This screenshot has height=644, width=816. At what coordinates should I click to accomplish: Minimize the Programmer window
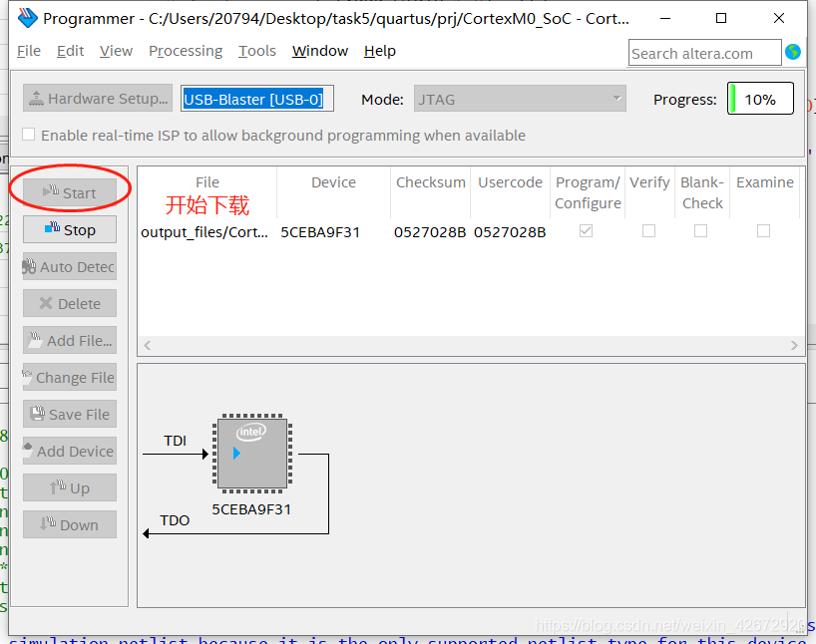(665, 18)
